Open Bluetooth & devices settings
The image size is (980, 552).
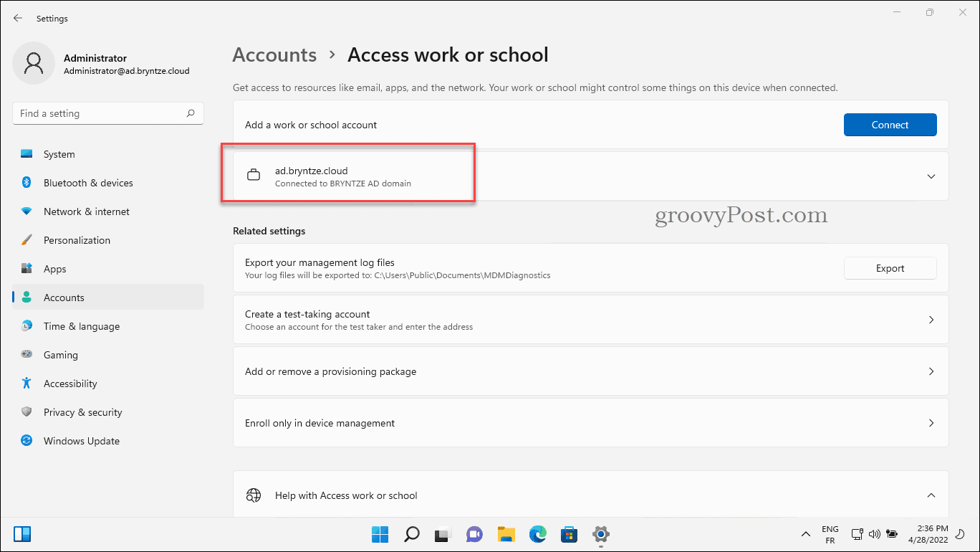pos(87,183)
